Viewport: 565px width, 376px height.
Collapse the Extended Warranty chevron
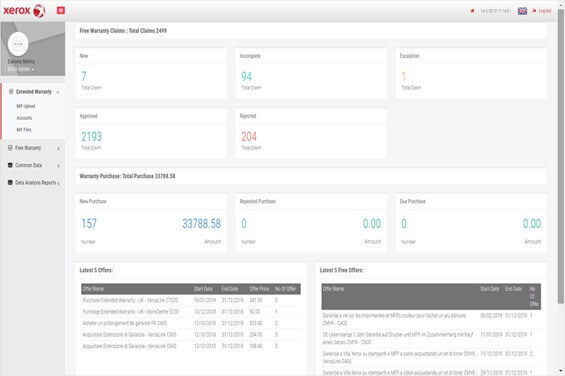coord(58,92)
